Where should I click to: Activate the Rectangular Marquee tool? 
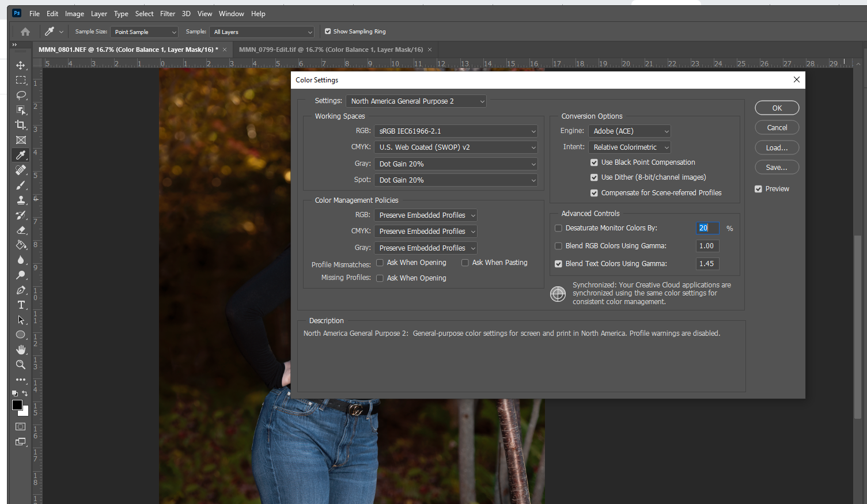(21, 80)
